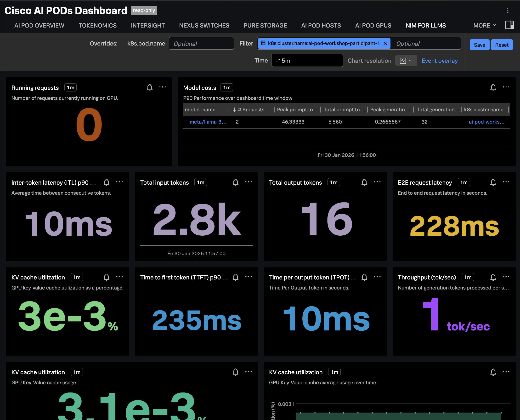Click the chart resolution line-graph icon
520x420 pixels.
pos(403,61)
